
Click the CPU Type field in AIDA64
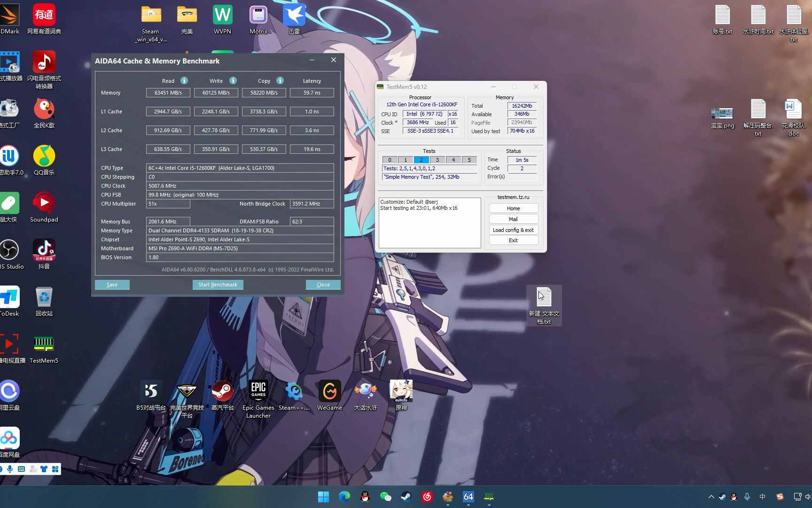coord(240,168)
